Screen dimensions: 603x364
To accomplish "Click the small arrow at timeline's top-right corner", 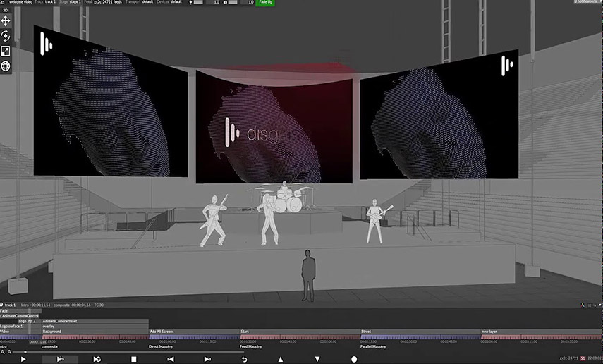I will point(599,305).
